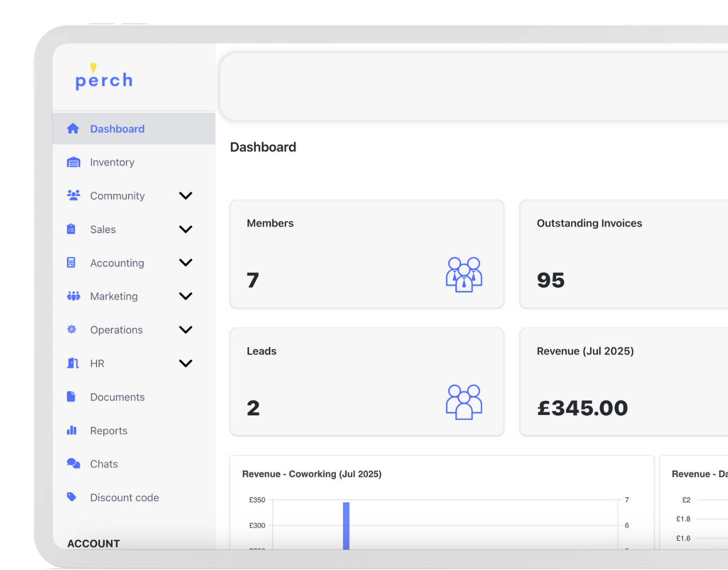Expand the HR submenu chevron
Screen dimensions: 728x570
(185, 363)
